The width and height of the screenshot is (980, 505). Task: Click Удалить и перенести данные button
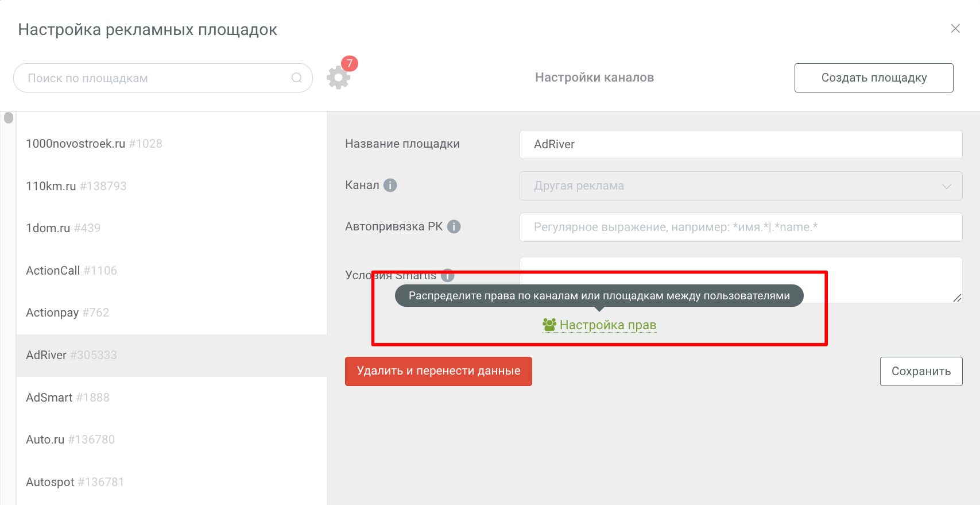click(438, 371)
